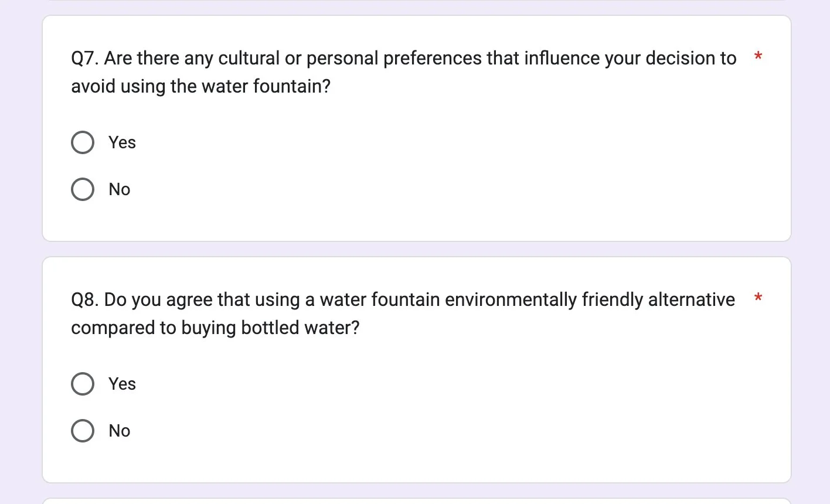
Task: Click empty space inside the Q8 card
Action: [x=469, y=410]
